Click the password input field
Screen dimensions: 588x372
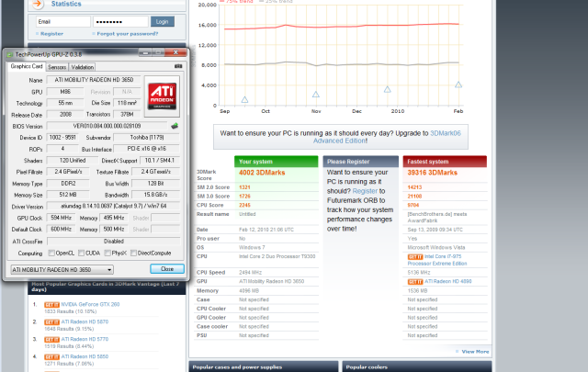point(120,22)
